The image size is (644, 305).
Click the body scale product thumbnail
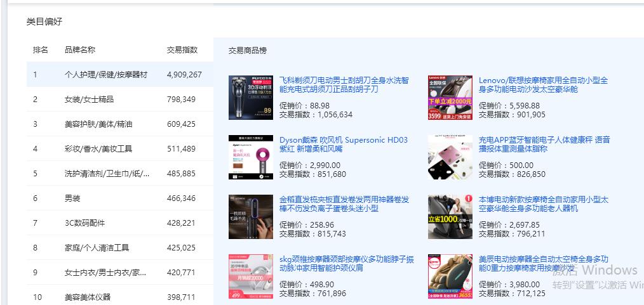point(450,157)
